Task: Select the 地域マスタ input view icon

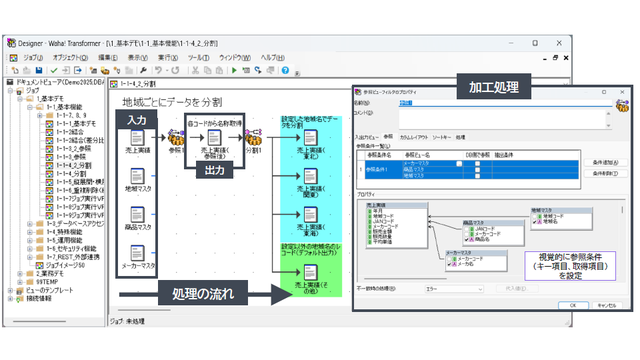Action: point(137,176)
